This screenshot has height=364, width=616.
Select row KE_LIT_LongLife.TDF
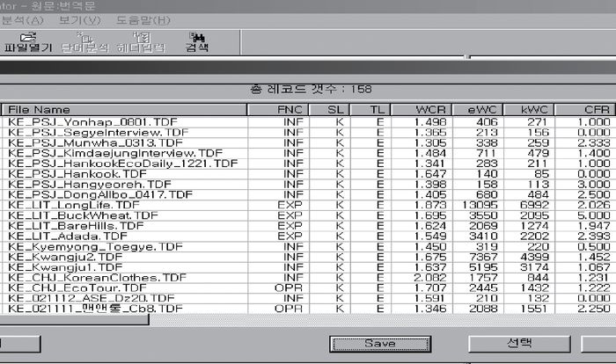(308, 205)
